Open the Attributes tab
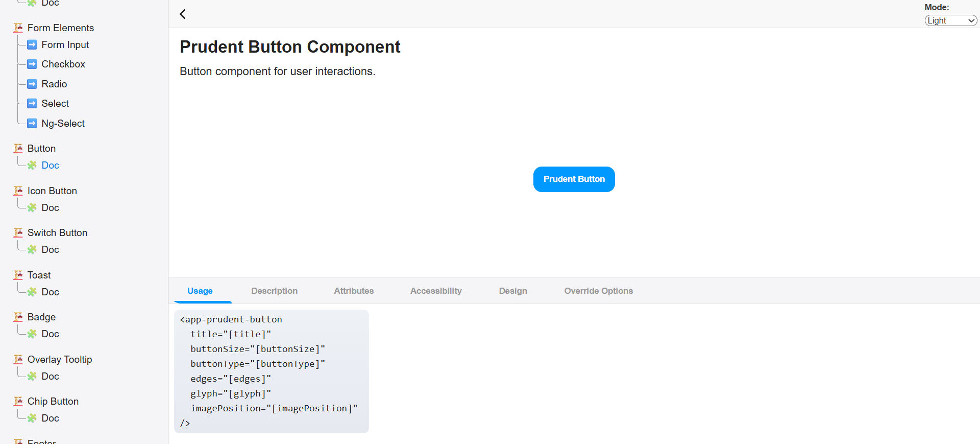The width and height of the screenshot is (980, 444). click(x=354, y=291)
